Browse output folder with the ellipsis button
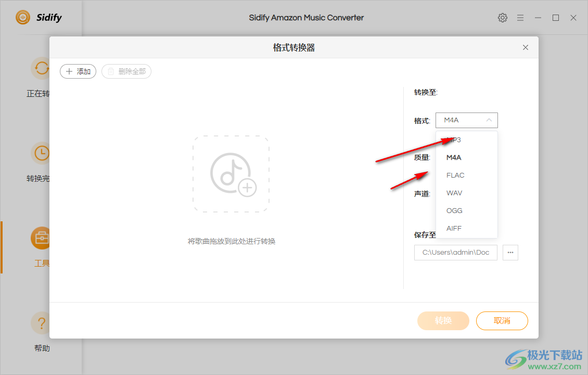Screen dimensions: 588x375 (510, 253)
